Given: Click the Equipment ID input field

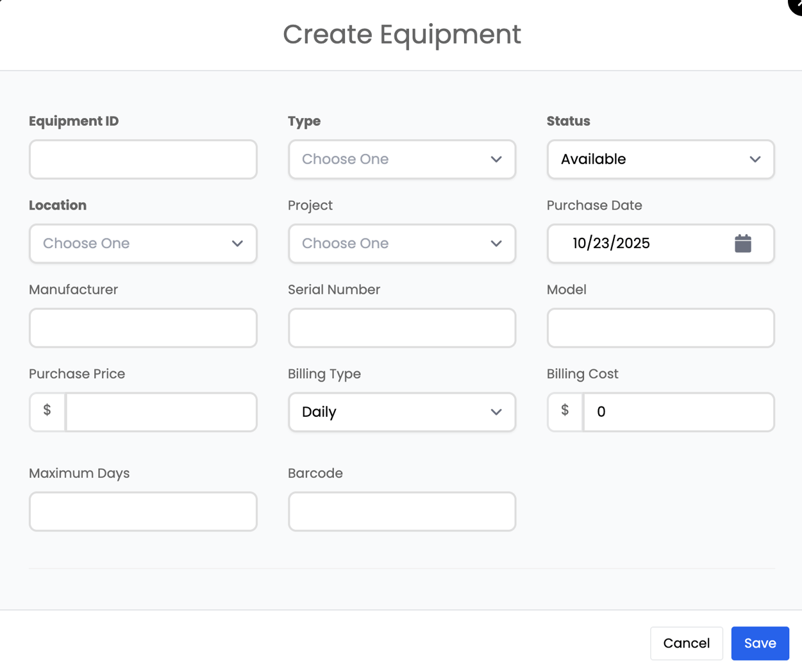Looking at the screenshot, I should 143,159.
